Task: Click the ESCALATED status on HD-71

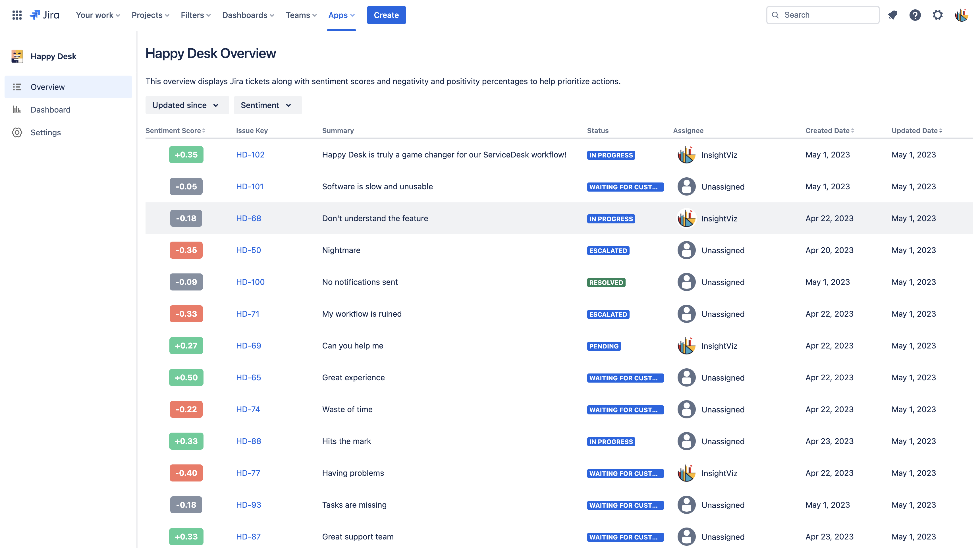Action: (x=608, y=314)
